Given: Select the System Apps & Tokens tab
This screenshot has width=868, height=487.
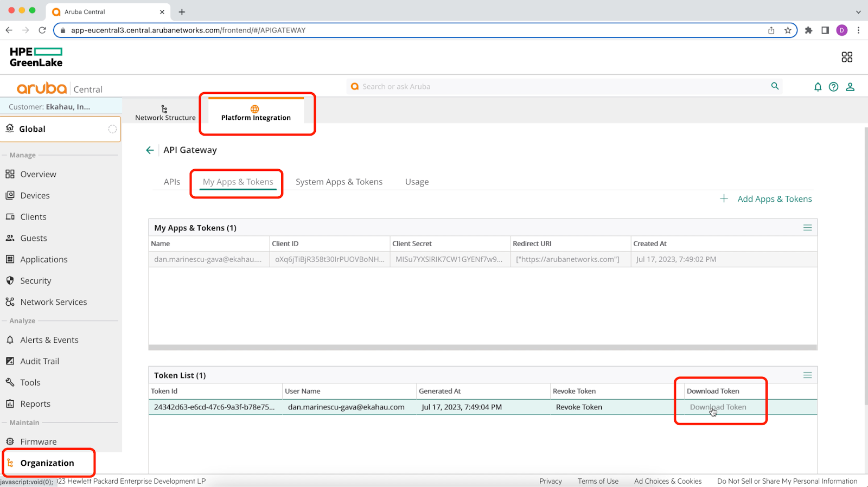Looking at the screenshot, I should pyautogui.click(x=339, y=182).
